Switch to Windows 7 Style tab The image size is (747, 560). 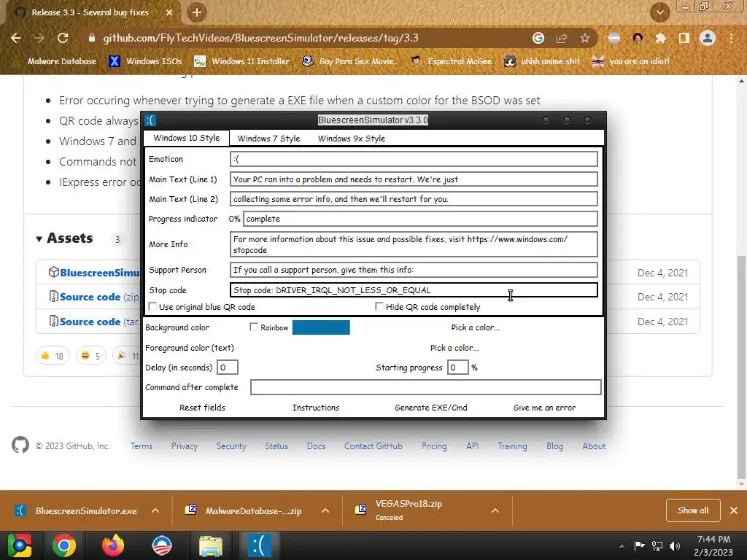(268, 139)
